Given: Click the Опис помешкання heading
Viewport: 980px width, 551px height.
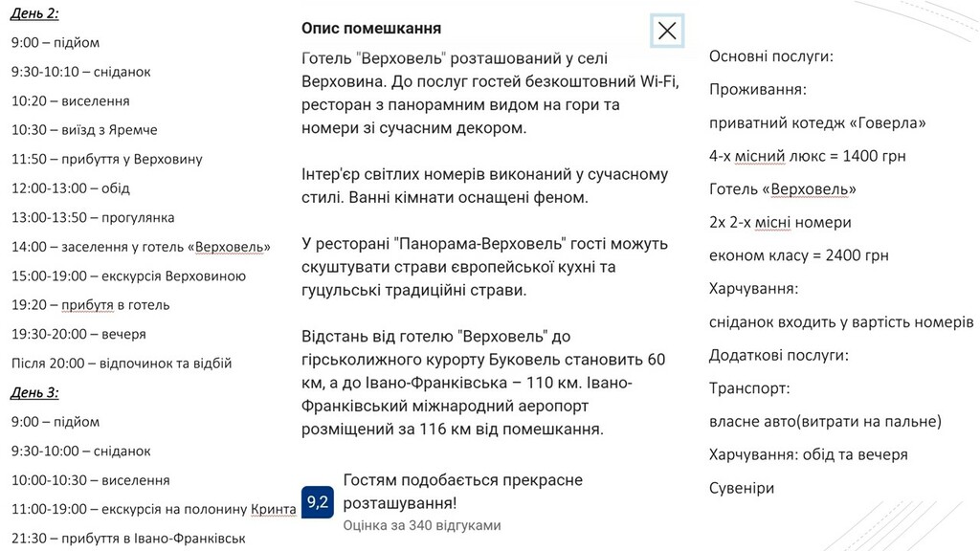Looking at the screenshot, I should click(x=371, y=29).
